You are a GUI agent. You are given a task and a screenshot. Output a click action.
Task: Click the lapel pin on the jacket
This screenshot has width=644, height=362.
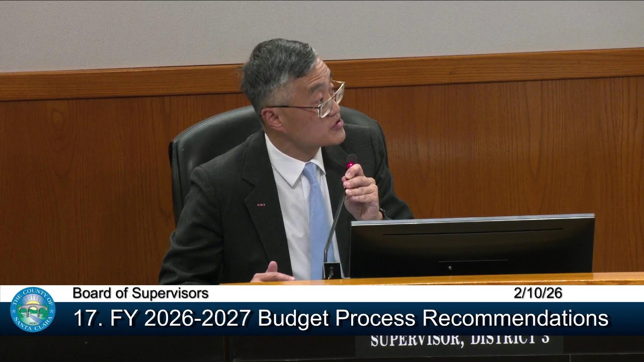click(x=261, y=205)
